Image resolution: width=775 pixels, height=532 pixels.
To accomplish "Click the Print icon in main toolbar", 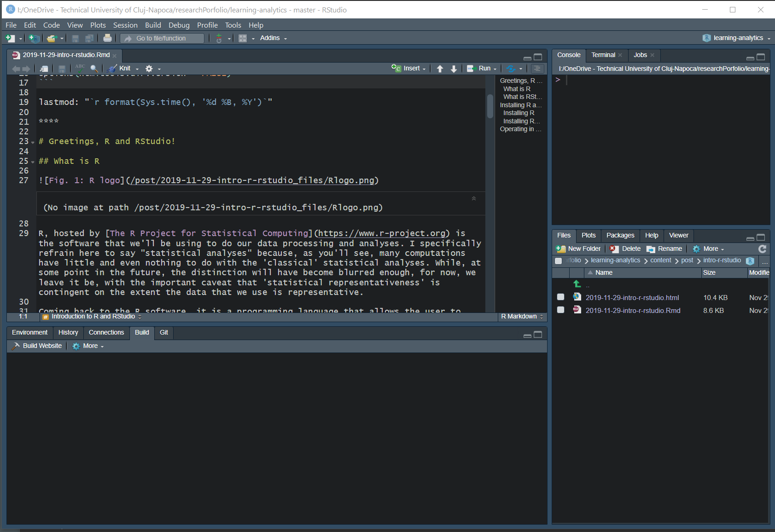I will [107, 38].
